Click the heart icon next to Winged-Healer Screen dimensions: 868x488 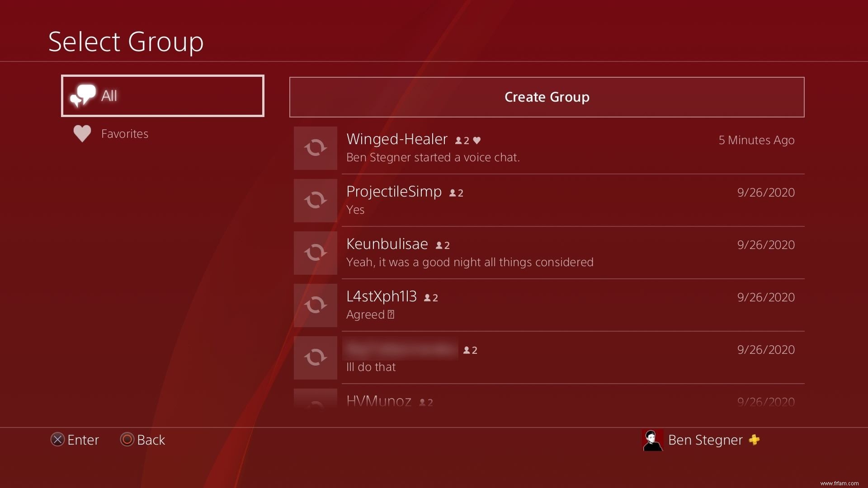(x=477, y=139)
